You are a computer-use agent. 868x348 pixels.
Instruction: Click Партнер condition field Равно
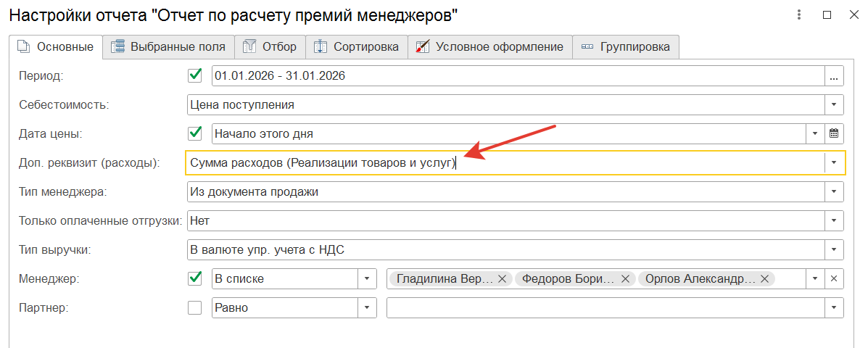click(286, 307)
